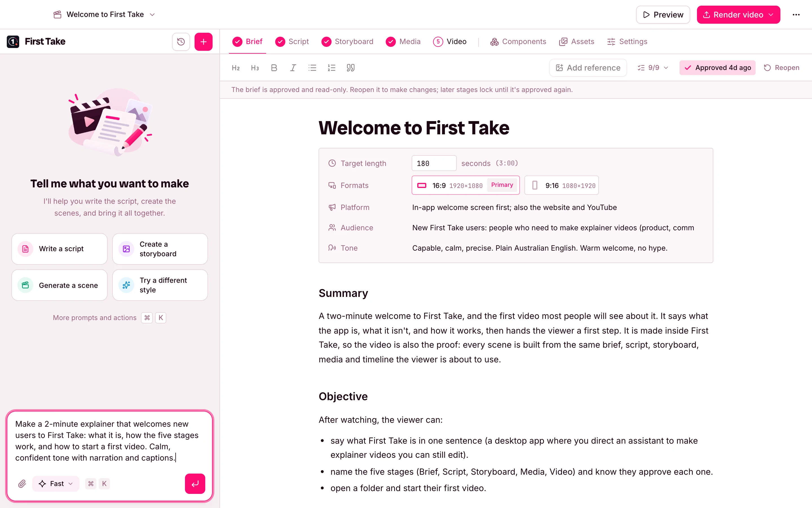Choose Create a storyboard suggestion
Image resolution: width=812 pixels, height=508 pixels.
pos(160,249)
